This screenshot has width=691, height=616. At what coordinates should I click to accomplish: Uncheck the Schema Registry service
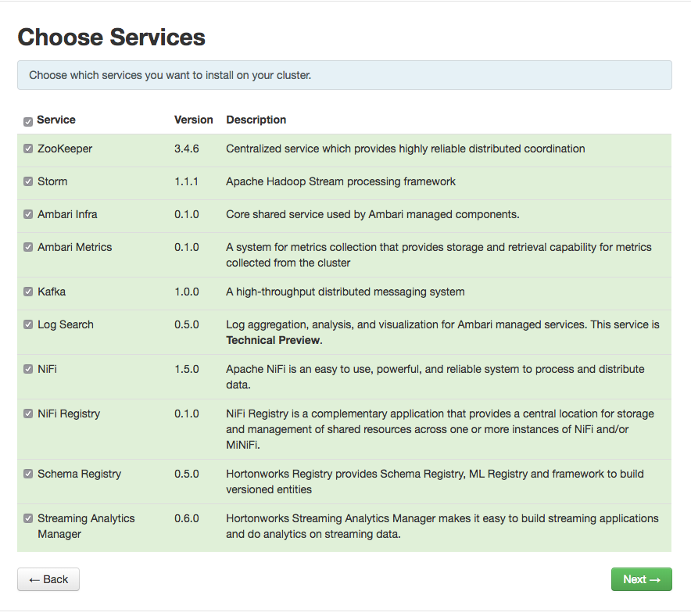pyautogui.click(x=28, y=474)
